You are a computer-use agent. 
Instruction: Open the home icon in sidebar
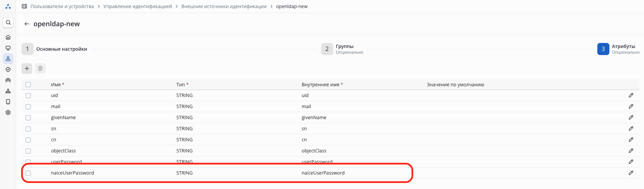[x=8, y=37]
